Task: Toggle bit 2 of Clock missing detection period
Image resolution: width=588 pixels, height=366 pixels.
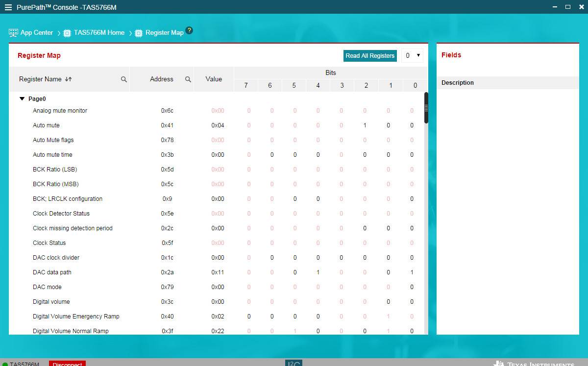Action: tap(365, 228)
